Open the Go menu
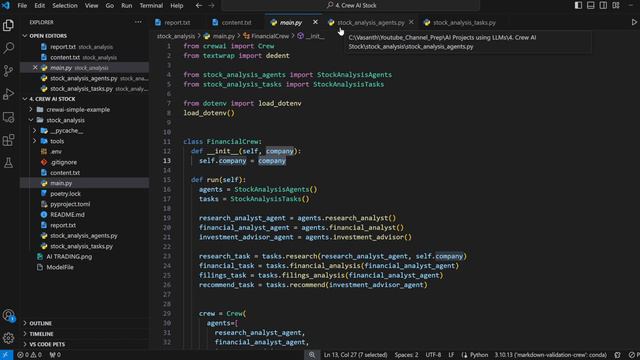The width and height of the screenshot is (640, 360). (110, 6)
